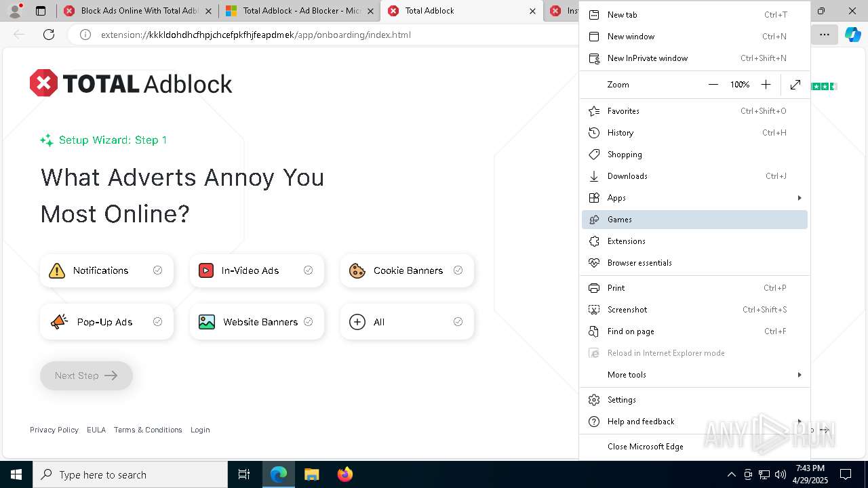The height and width of the screenshot is (488, 868).
Task: Select the Cookie Banners option
Action: pos(408,270)
